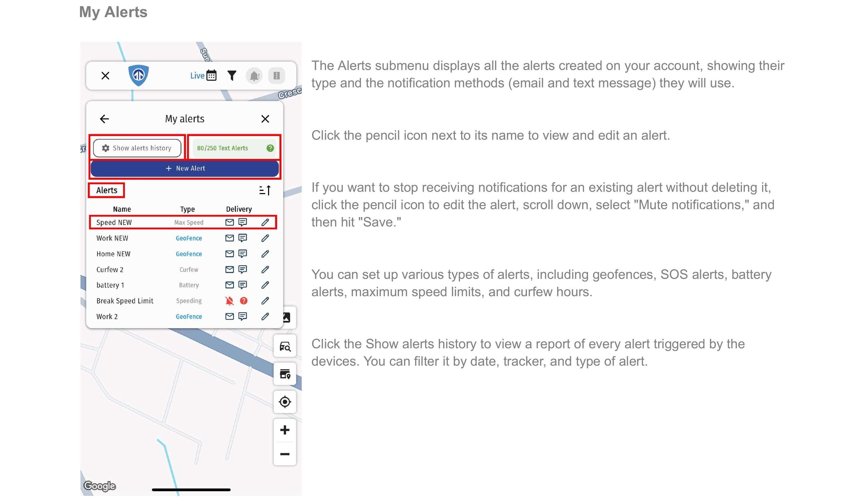This screenshot has width=868, height=504.
Task: Select the Home NEW GeoFence type link
Action: click(189, 254)
